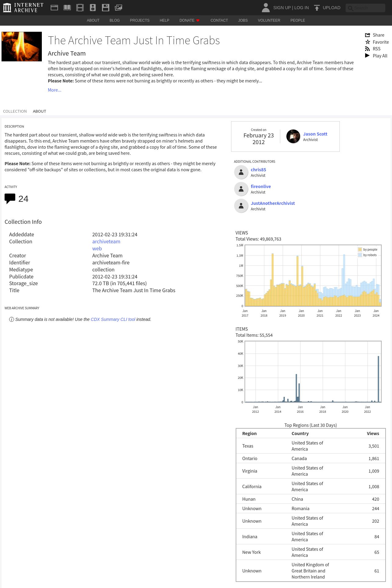Click the Texas row in regions table
392x588 pixels.
click(x=310, y=446)
